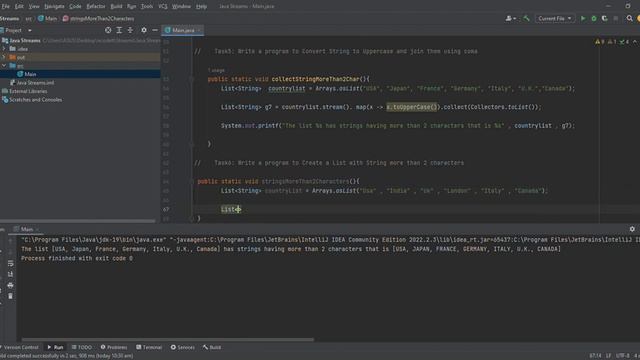Click the Stop process square icon
Image resolution: width=640 pixels, height=360 pixels.
(x=616, y=18)
